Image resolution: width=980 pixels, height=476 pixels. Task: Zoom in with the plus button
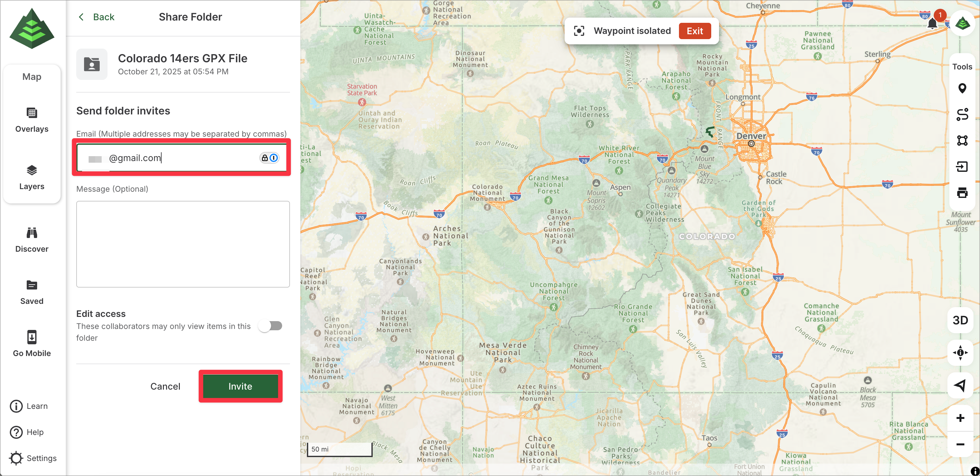(x=960, y=418)
